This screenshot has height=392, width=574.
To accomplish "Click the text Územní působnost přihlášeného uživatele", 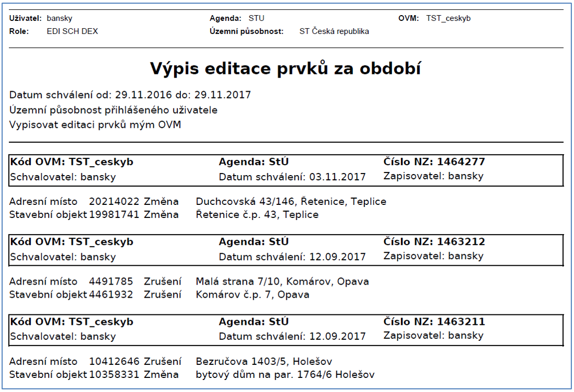I will (113, 110).
